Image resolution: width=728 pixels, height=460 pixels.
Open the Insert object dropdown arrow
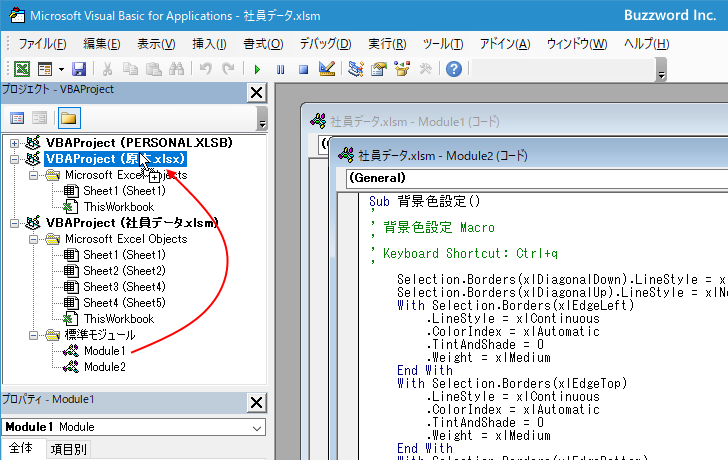click(x=61, y=70)
